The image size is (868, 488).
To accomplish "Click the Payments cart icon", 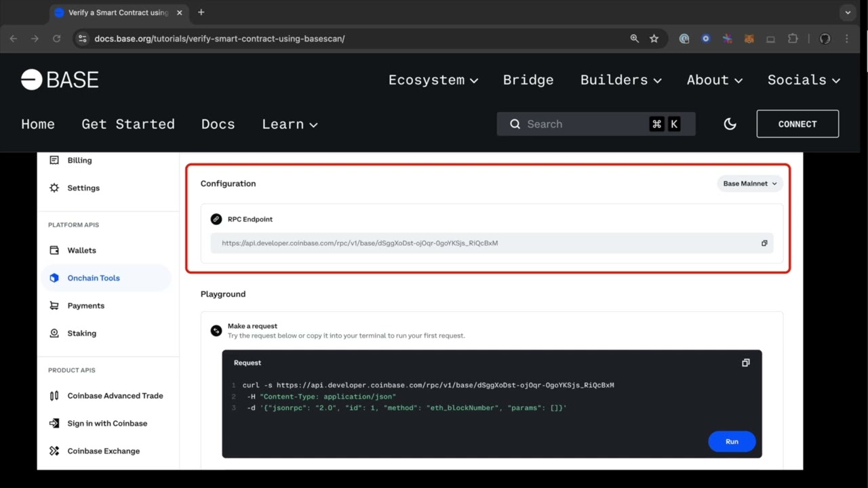I will point(54,306).
